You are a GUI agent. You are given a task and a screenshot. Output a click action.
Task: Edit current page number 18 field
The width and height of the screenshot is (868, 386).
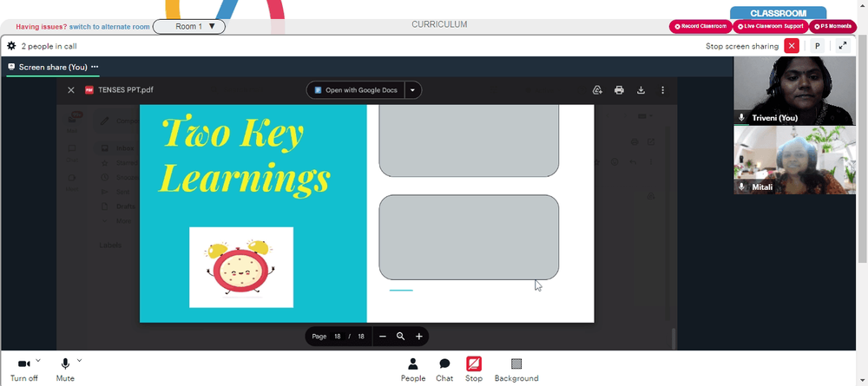(x=337, y=337)
